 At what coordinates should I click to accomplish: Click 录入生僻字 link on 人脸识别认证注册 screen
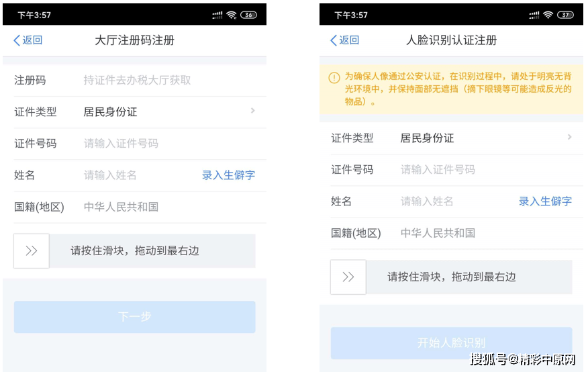(x=545, y=201)
